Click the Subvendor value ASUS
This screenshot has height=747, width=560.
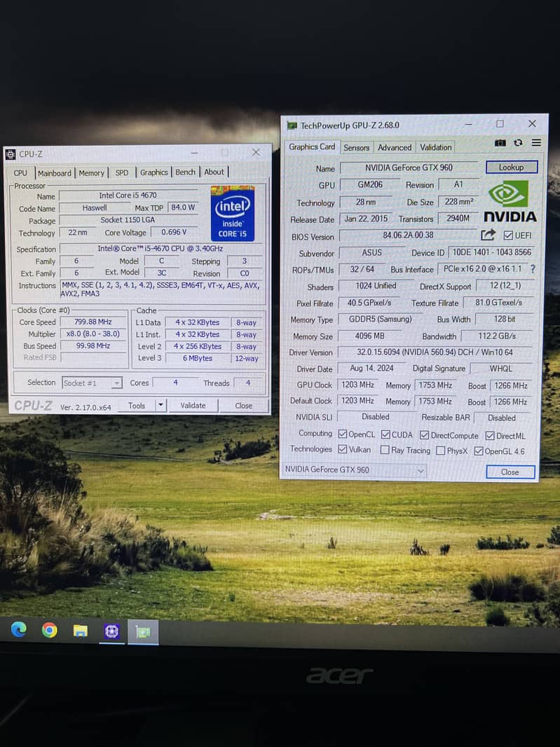[x=371, y=252]
